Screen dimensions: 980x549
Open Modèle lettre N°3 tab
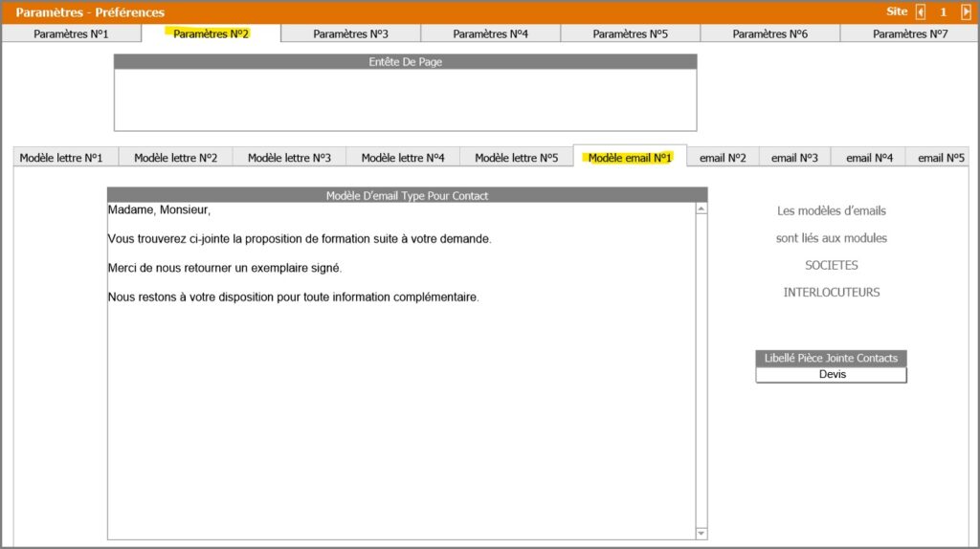(289, 158)
